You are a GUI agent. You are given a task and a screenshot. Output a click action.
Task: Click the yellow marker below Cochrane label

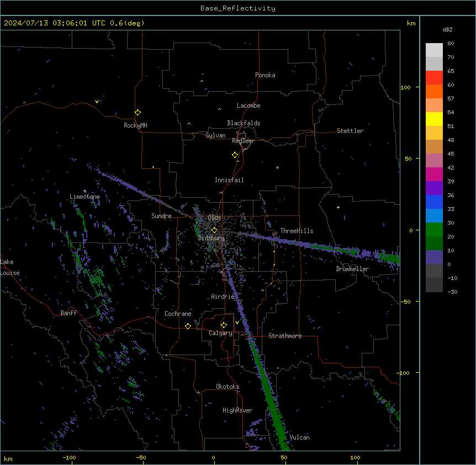188,326
